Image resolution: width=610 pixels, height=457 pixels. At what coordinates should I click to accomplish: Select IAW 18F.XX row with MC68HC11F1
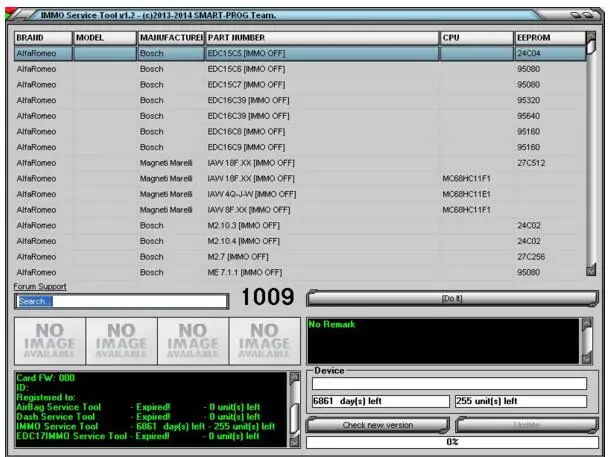(x=300, y=179)
